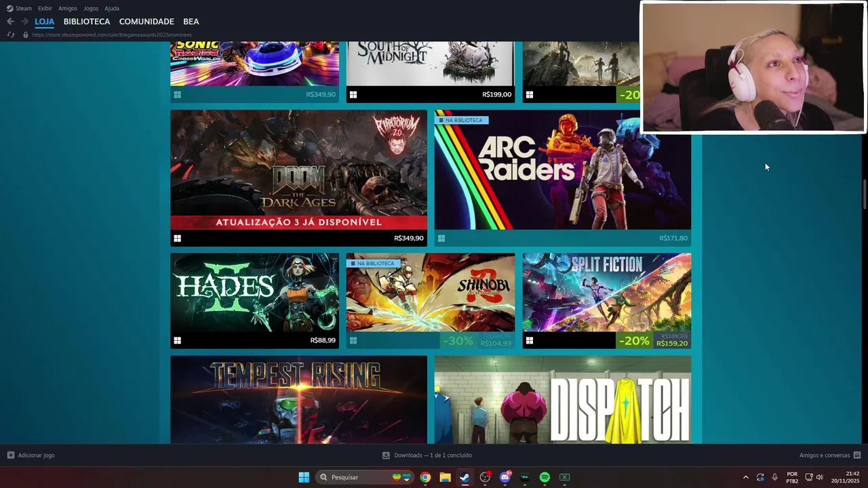Screen dimensions: 868x488
Task: Click the padlock icon beside the URL
Action: 26,35
